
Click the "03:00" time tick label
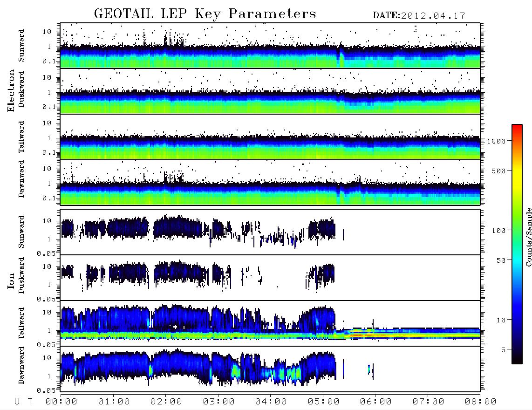pos(219,402)
